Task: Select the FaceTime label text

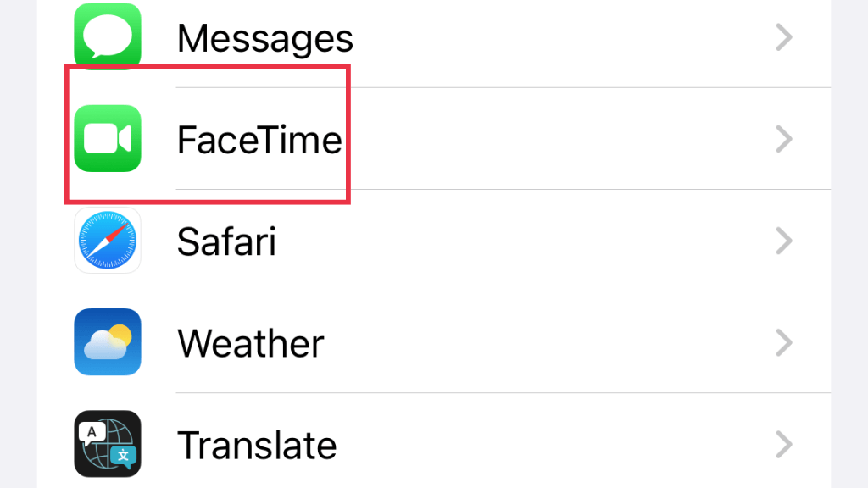Action: (259, 140)
